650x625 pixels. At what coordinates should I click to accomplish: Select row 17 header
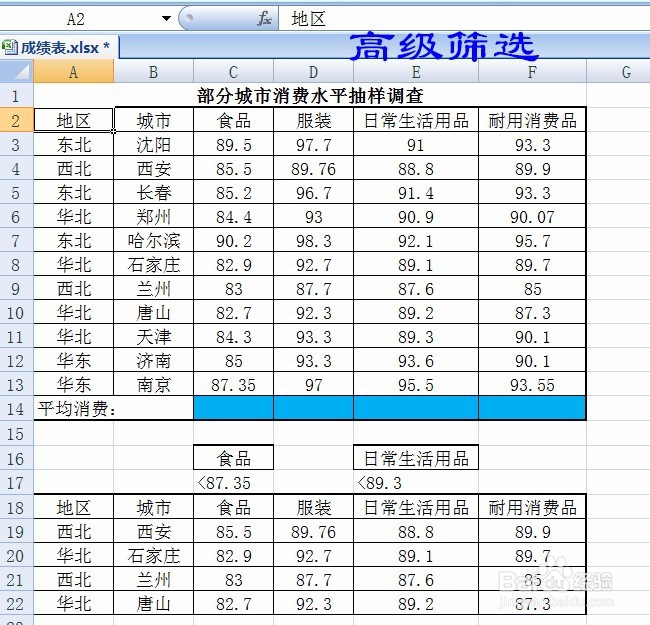tap(17, 482)
